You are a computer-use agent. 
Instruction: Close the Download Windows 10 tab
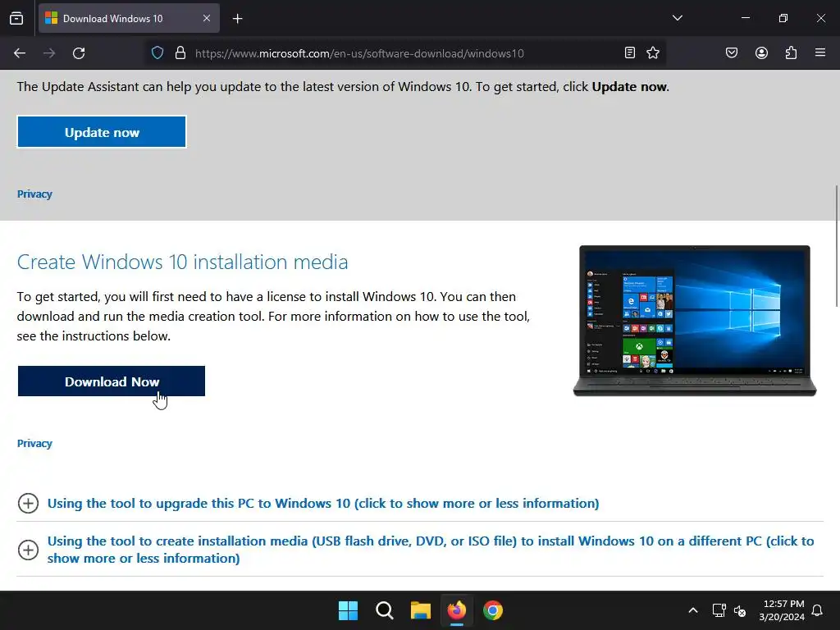pos(206,18)
